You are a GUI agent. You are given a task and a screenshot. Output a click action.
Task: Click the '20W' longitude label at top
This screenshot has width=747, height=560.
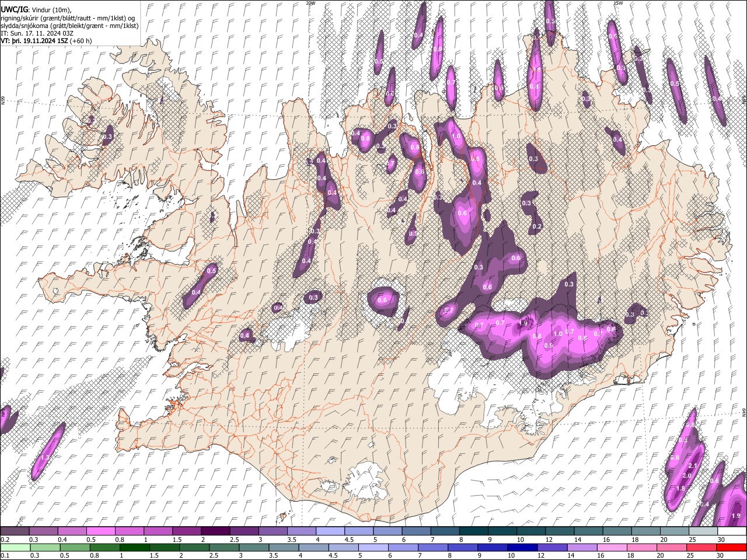pyautogui.click(x=310, y=3)
